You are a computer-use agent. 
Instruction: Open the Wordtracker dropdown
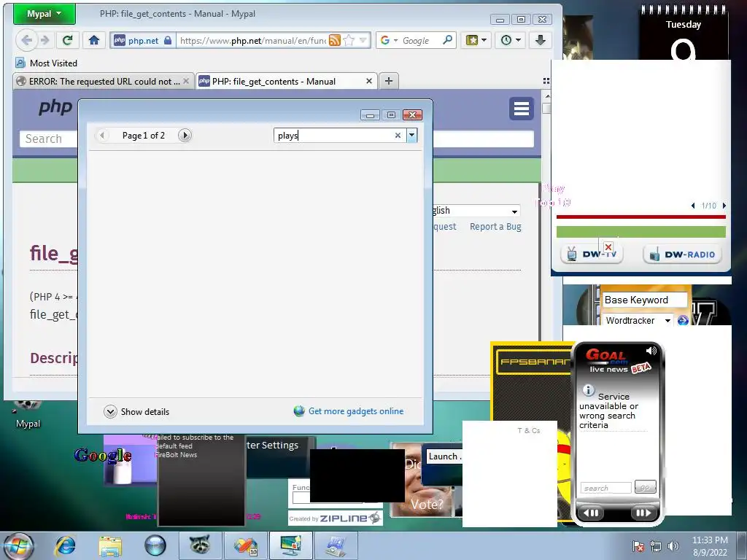pos(638,321)
